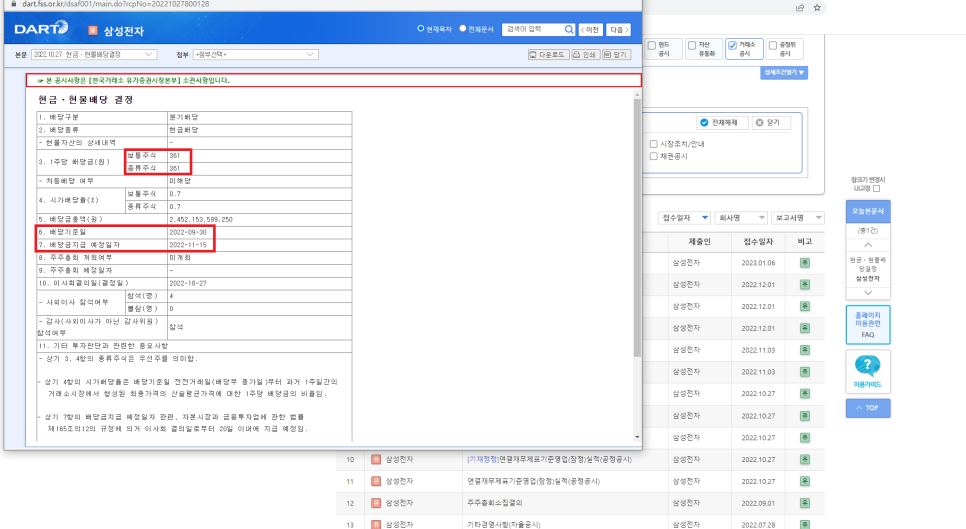Toggle the 창크기 변경시 UI고정 checkbox

pyautogui.click(x=877, y=188)
